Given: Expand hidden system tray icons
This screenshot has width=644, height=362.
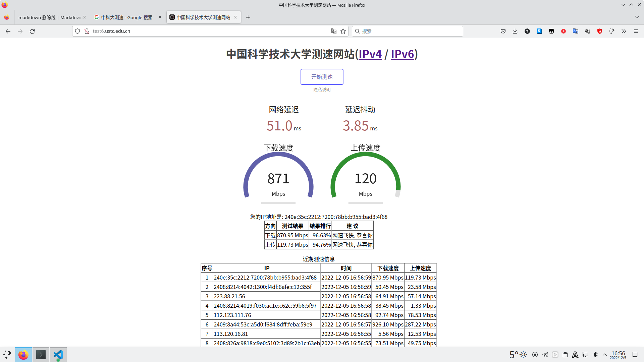Looking at the screenshot, I should point(605,355).
